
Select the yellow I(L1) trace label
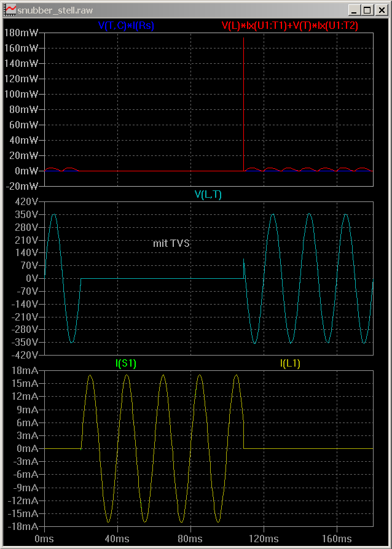tap(290, 364)
